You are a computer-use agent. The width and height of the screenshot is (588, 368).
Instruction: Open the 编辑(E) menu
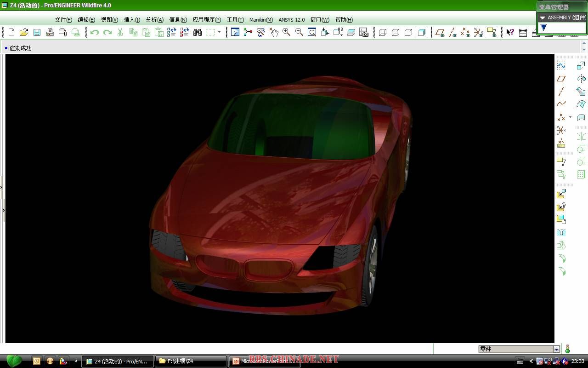click(86, 20)
